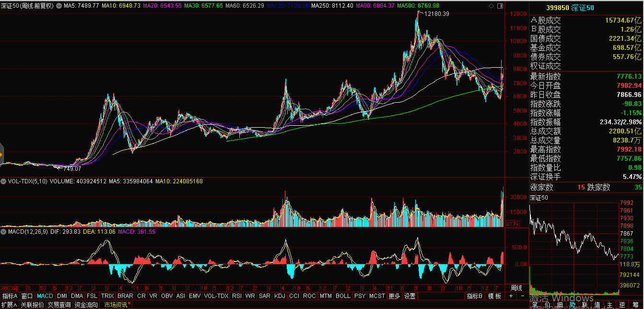Click the plus zoom-in button
Screen dimensions: 644x309
tap(510, 296)
